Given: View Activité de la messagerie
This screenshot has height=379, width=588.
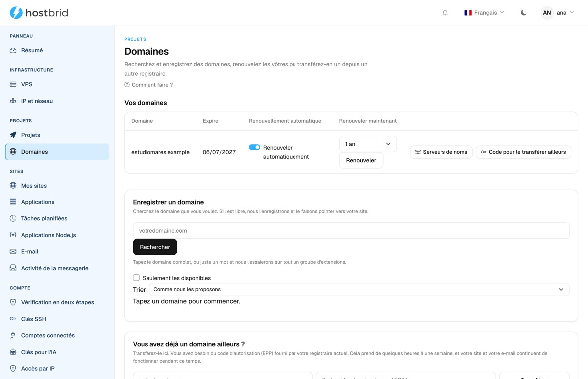Looking at the screenshot, I should click(x=57, y=268).
